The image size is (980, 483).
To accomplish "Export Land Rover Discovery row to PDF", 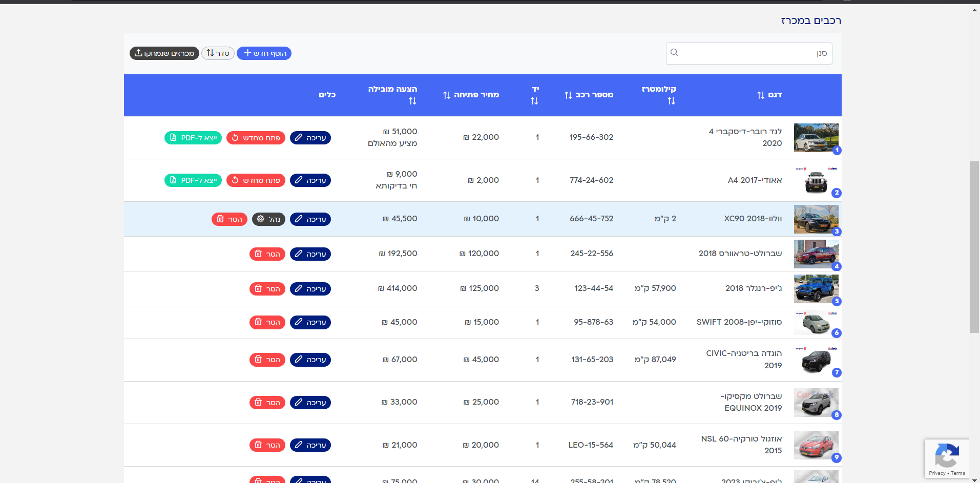I will click(x=193, y=138).
